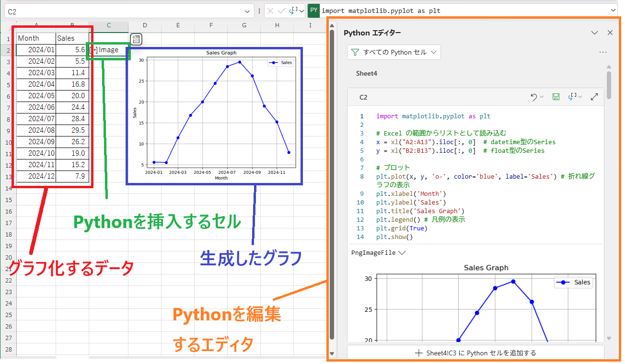Click the Sales header cell
625x364 pixels.
tap(72, 38)
